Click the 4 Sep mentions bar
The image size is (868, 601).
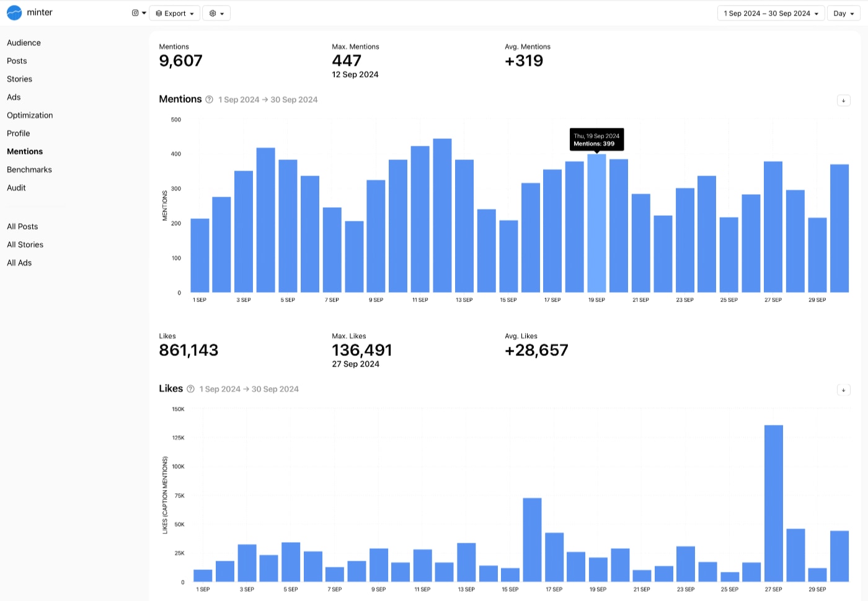265,220
